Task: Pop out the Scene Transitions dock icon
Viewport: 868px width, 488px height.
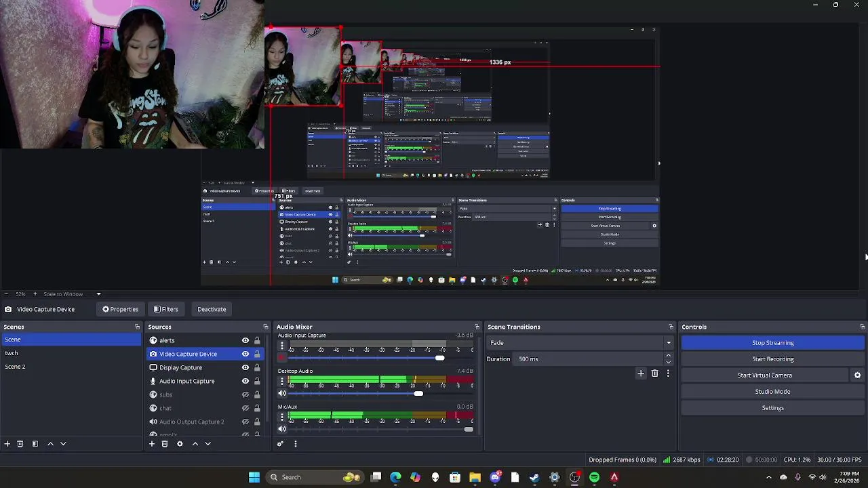Action: (671, 327)
